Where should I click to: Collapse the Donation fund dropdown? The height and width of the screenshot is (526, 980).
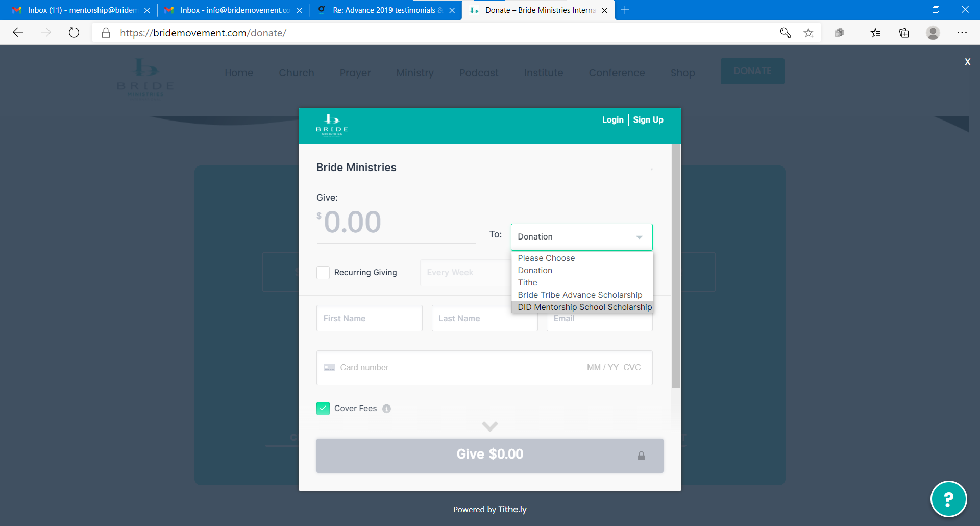[581, 237]
